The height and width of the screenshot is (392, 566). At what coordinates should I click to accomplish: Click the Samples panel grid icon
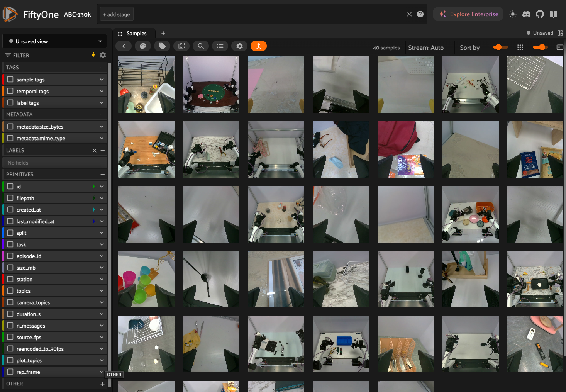(120, 34)
